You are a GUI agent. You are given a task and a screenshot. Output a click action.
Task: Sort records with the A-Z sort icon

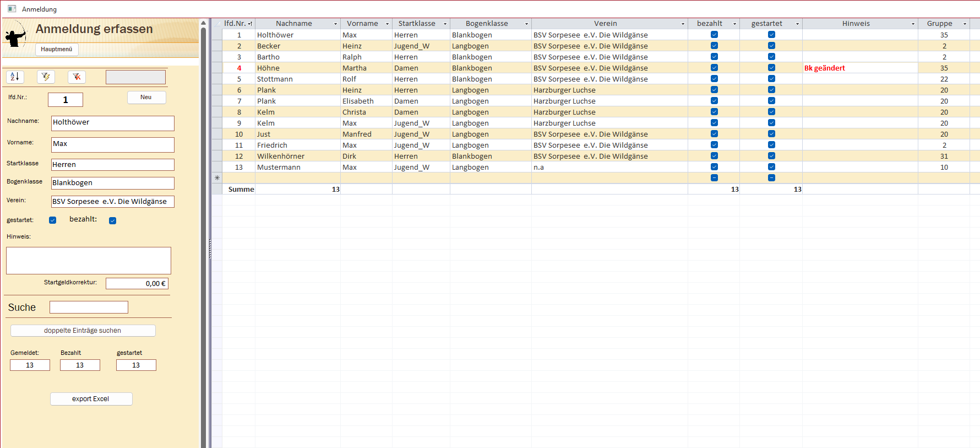pos(15,77)
